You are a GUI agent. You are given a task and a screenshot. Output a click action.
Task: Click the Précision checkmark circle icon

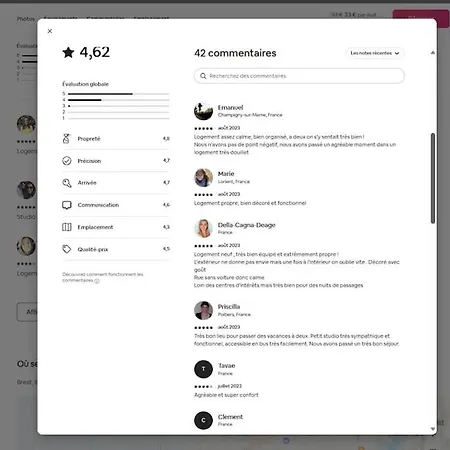67,161
